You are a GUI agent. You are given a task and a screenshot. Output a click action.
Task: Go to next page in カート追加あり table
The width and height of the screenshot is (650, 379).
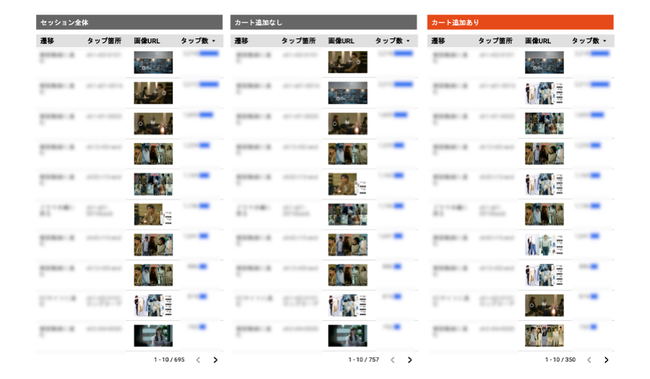(x=606, y=360)
